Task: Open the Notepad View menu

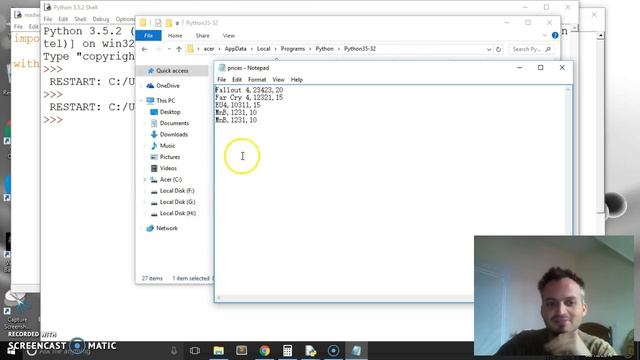Action: click(278, 80)
